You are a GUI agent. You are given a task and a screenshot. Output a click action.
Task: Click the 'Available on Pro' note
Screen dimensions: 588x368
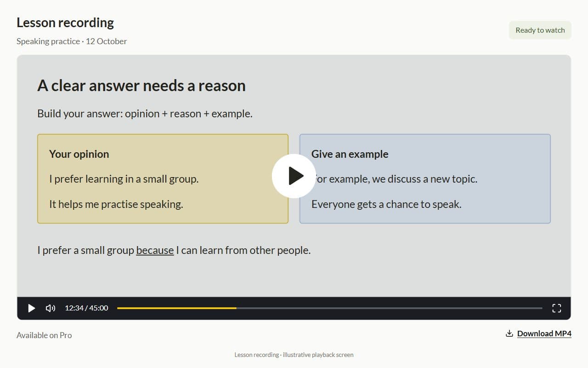tap(44, 335)
